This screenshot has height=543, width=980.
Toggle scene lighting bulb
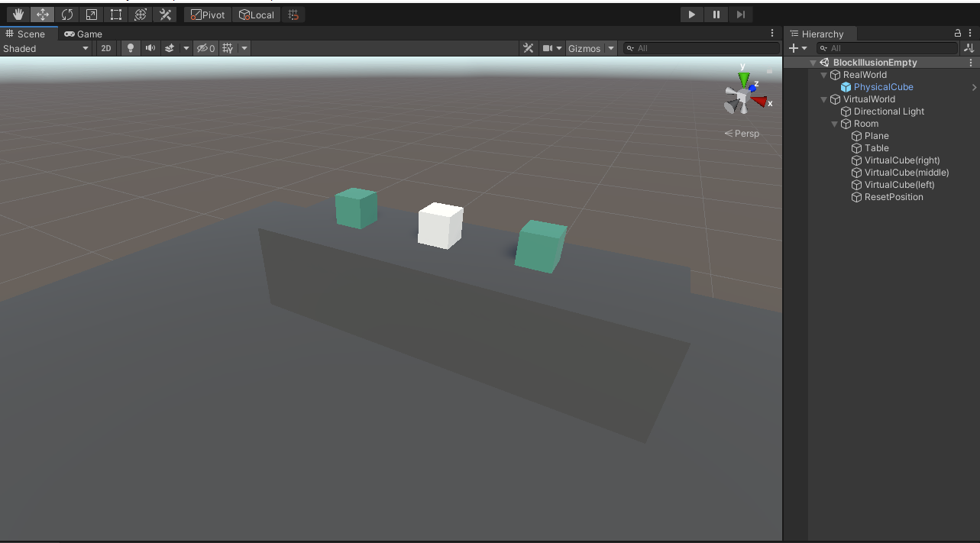(131, 48)
